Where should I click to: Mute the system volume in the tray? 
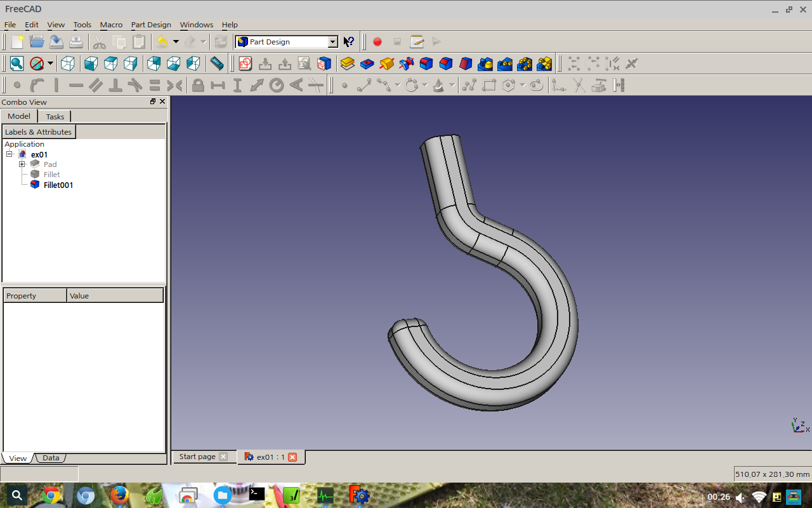coord(740,497)
